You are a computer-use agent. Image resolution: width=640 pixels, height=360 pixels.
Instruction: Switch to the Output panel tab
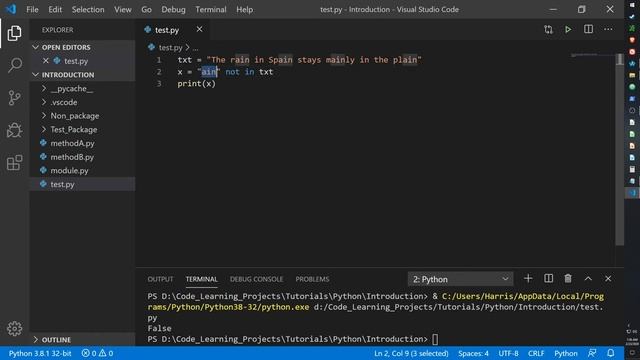click(x=160, y=279)
